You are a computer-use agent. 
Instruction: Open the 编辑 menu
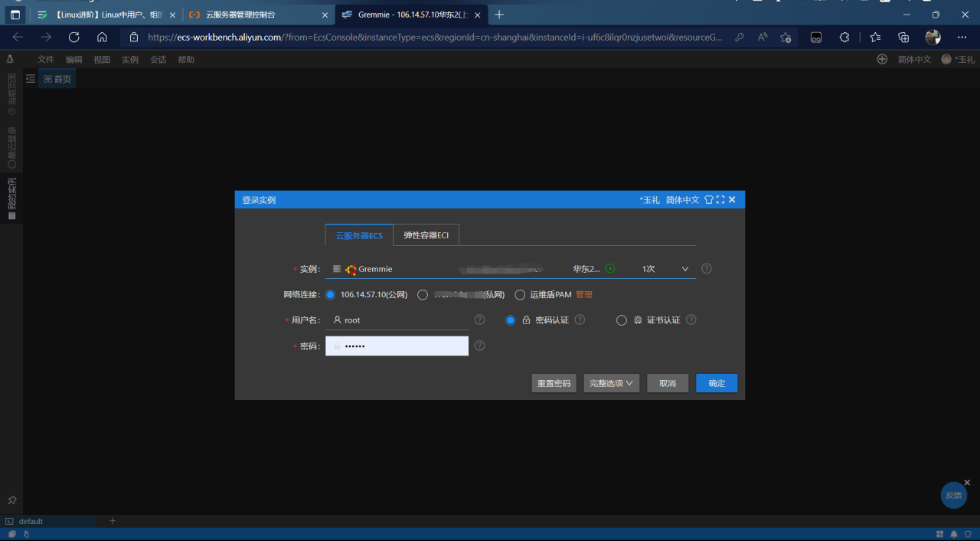pos(73,59)
